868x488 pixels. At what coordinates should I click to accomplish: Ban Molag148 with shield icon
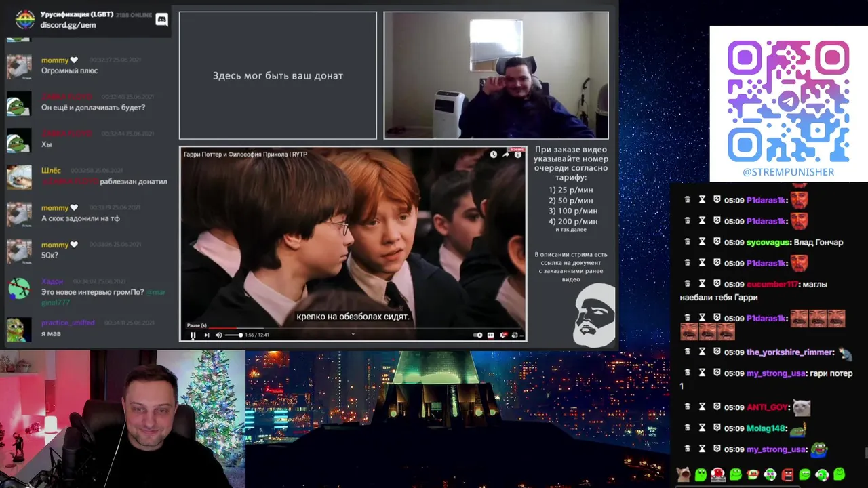(x=717, y=428)
